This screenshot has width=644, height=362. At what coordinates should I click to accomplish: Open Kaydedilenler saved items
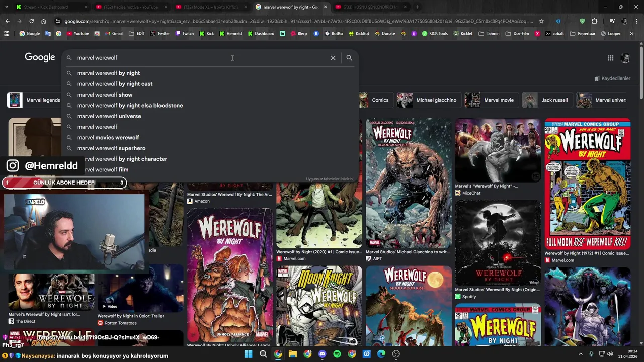(x=612, y=78)
